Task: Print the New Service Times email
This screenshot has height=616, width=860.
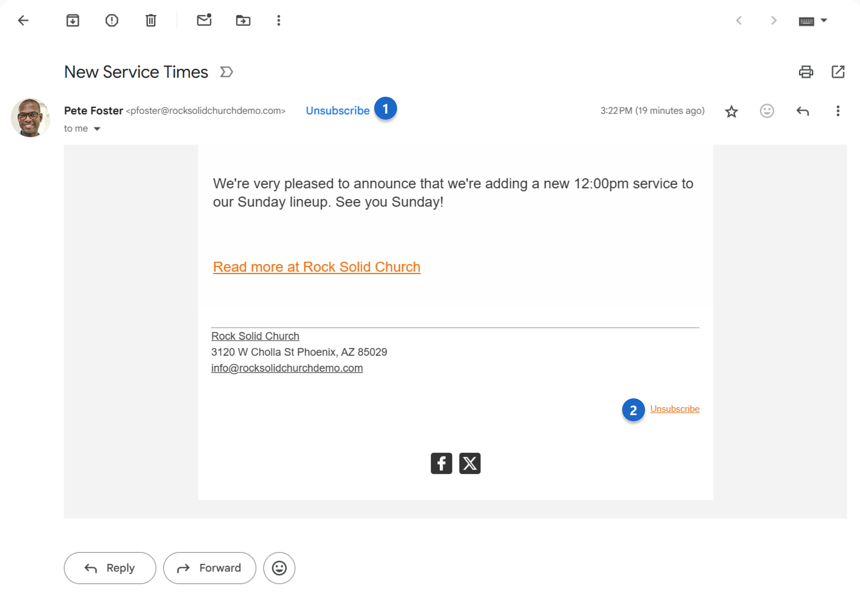Action: pos(806,72)
